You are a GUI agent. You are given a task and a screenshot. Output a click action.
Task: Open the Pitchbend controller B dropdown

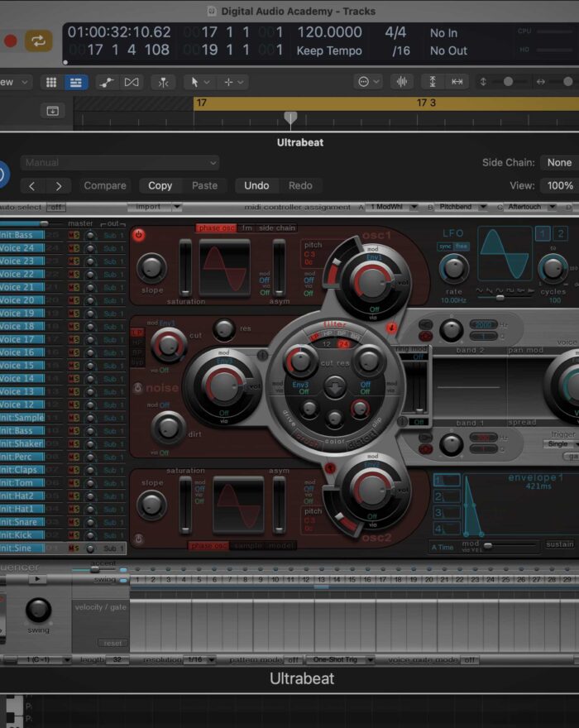click(461, 207)
